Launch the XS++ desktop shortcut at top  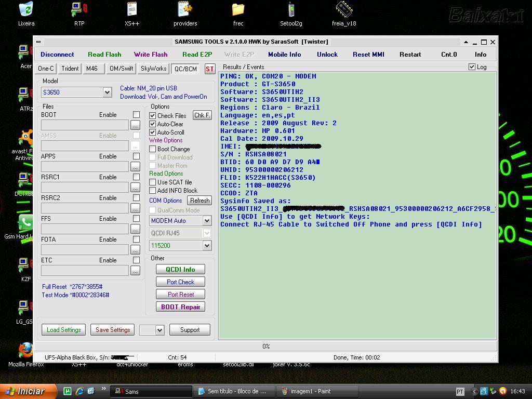(132, 14)
